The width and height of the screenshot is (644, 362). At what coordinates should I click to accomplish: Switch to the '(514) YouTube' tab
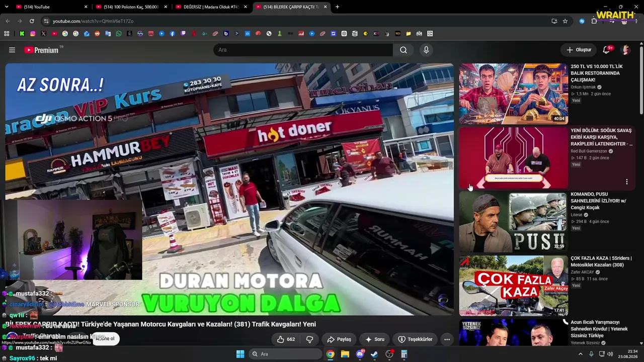[52, 7]
